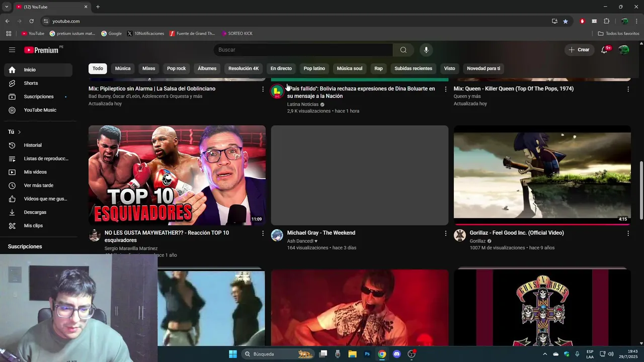Viewport: 644px width, 362px height.
Task: Open Videos que me gustan
Action: pyautogui.click(x=38, y=199)
